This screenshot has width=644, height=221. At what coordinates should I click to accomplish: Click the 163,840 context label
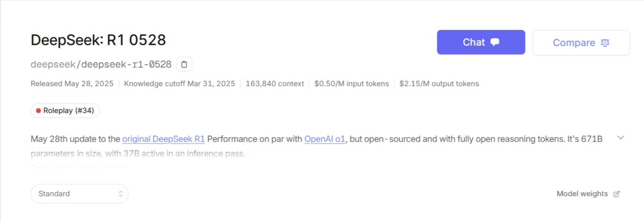click(275, 84)
